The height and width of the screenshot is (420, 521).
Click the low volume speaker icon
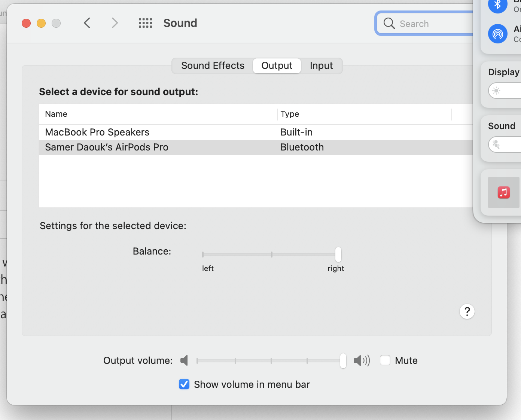(184, 360)
